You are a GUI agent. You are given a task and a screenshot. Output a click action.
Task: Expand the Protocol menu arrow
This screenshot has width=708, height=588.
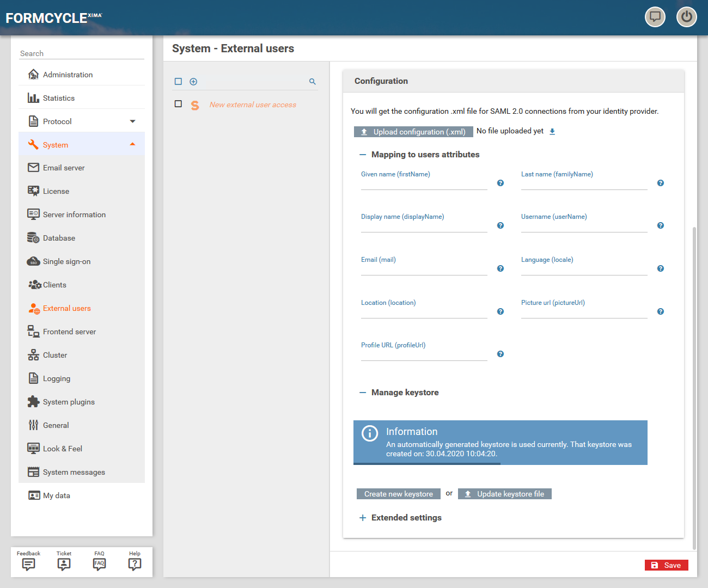(132, 121)
